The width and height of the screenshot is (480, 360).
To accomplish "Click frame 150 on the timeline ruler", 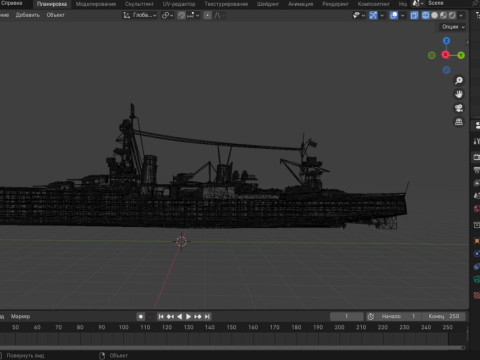I will coord(231,327).
